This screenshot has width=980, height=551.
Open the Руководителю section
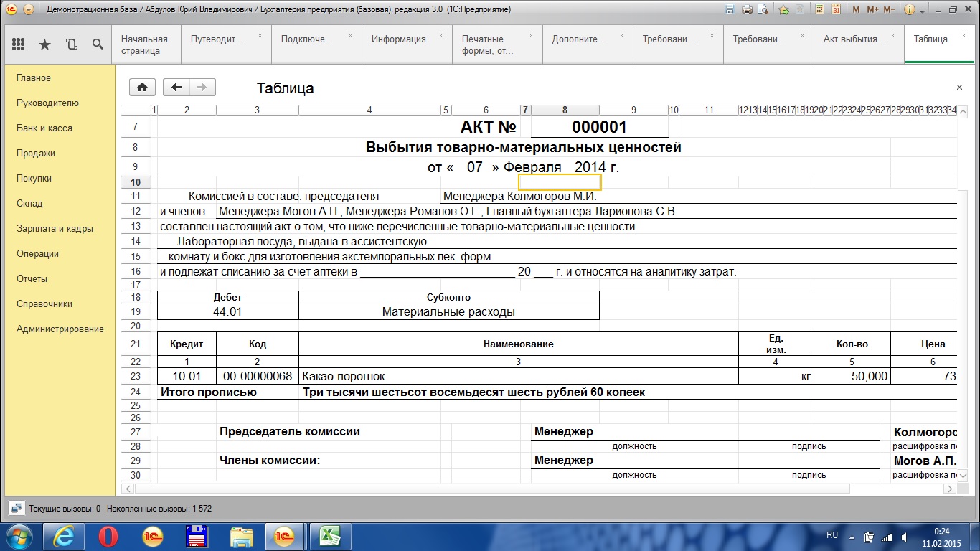point(47,103)
